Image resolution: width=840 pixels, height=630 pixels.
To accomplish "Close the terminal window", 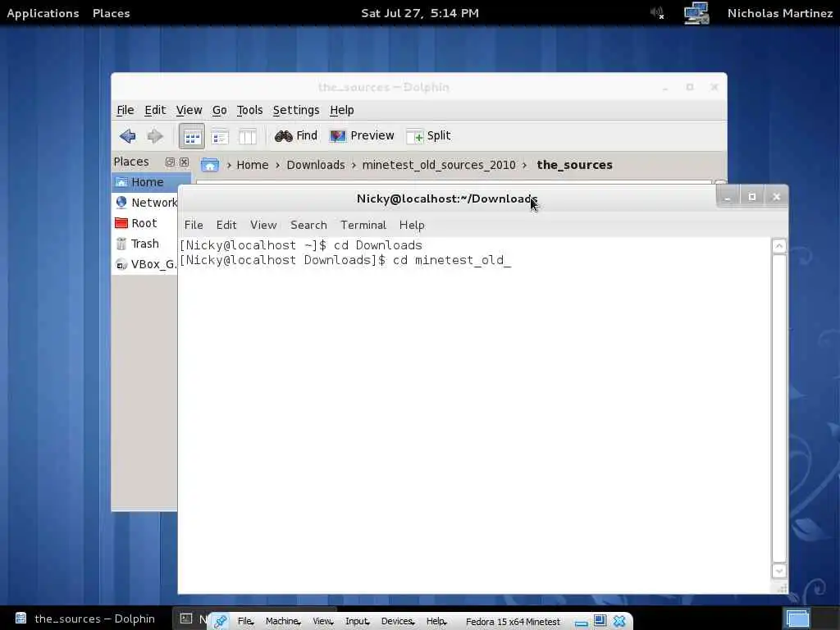I will coord(776,197).
